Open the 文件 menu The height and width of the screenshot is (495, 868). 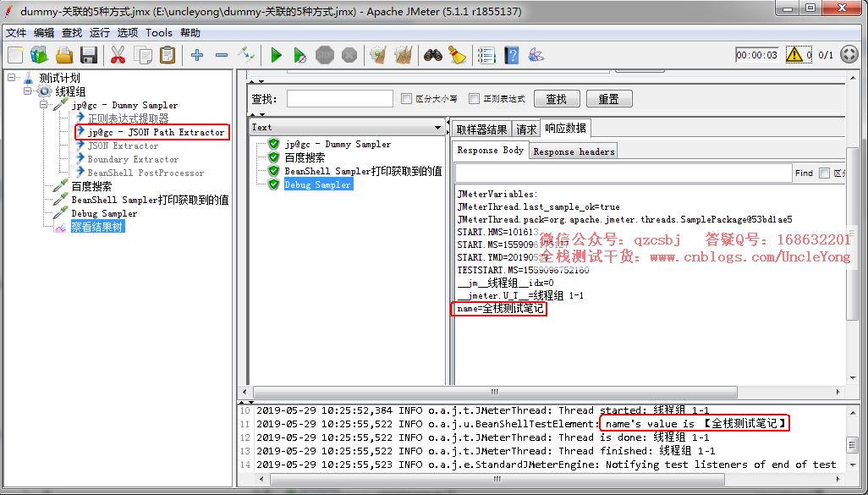tap(16, 33)
